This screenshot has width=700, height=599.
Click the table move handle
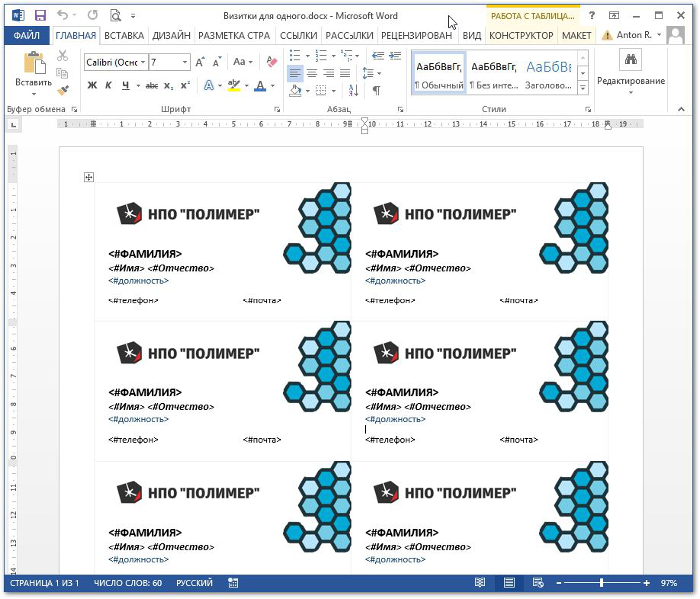[89, 177]
